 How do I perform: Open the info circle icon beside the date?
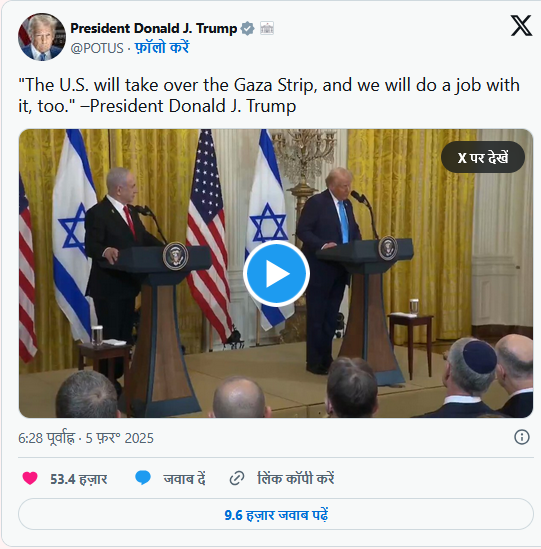tap(522, 437)
